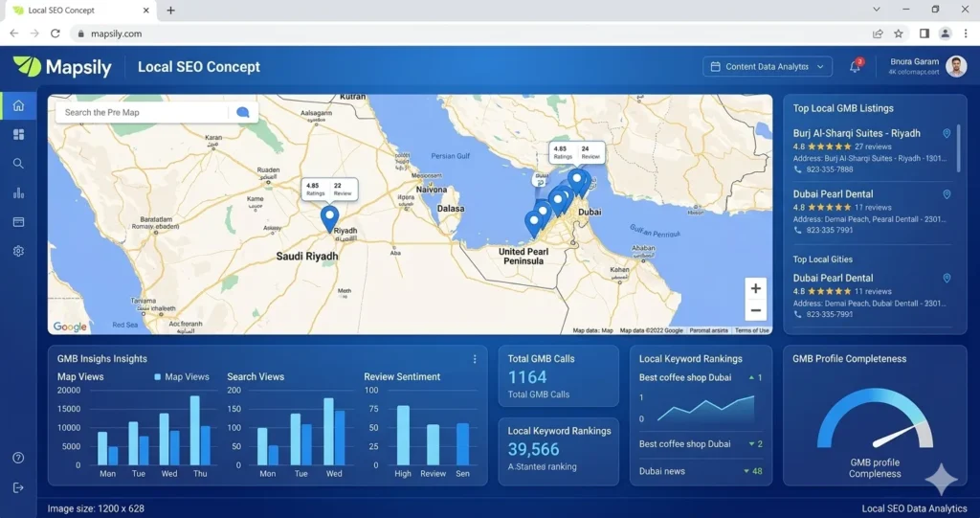Image resolution: width=980 pixels, height=518 pixels.
Task: Go back in browser
Action: [13, 34]
